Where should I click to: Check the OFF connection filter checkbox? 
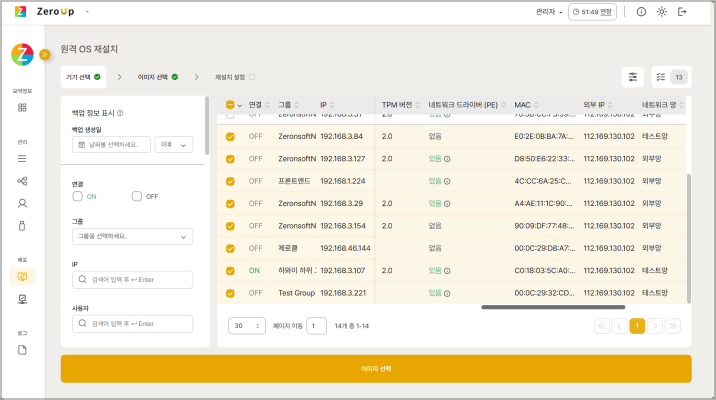[137, 196]
